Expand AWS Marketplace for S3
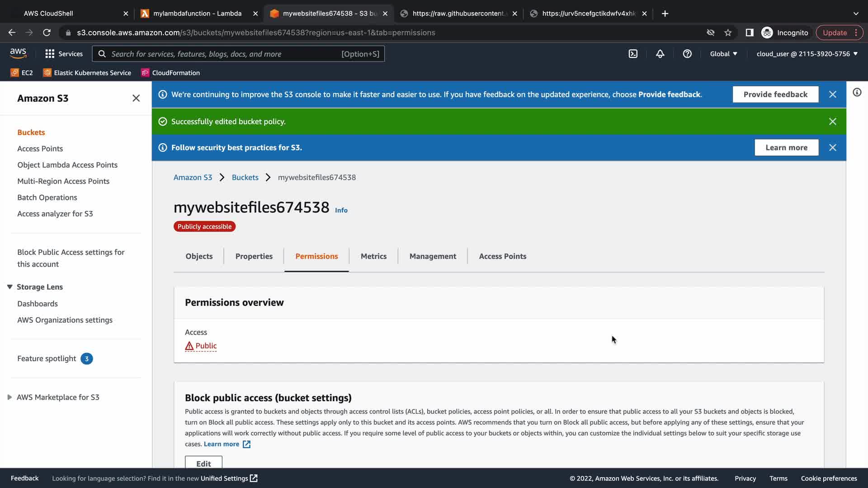The image size is (868, 488). (9, 397)
